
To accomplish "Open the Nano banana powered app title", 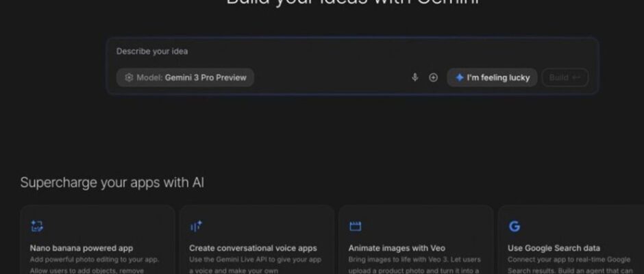I will 82,248.
